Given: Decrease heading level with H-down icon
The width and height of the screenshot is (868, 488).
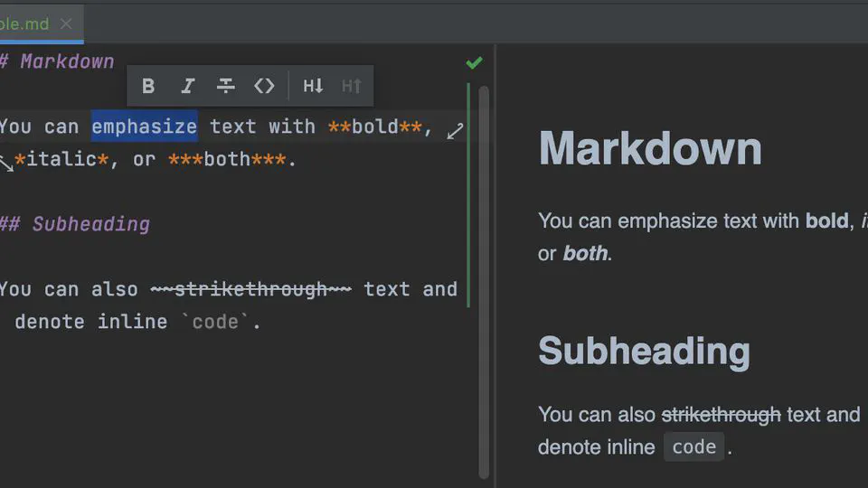Looking at the screenshot, I should [x=313, y=86].
